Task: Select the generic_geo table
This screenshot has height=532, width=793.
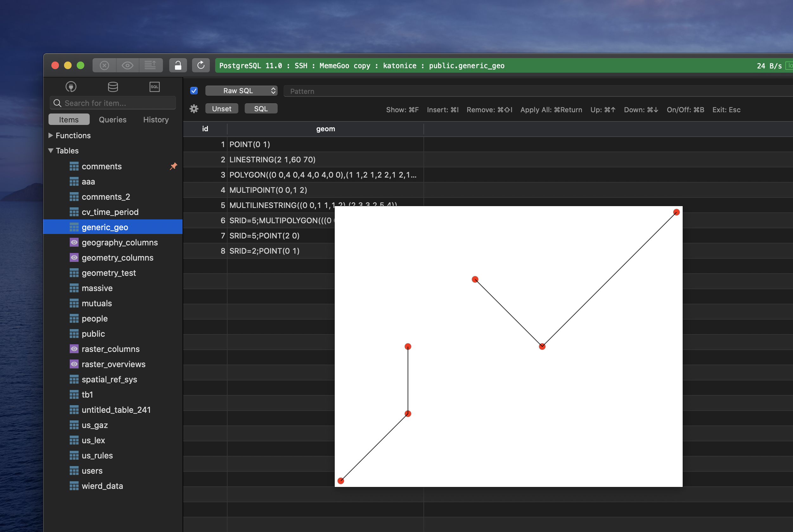Action: point(105,227)
